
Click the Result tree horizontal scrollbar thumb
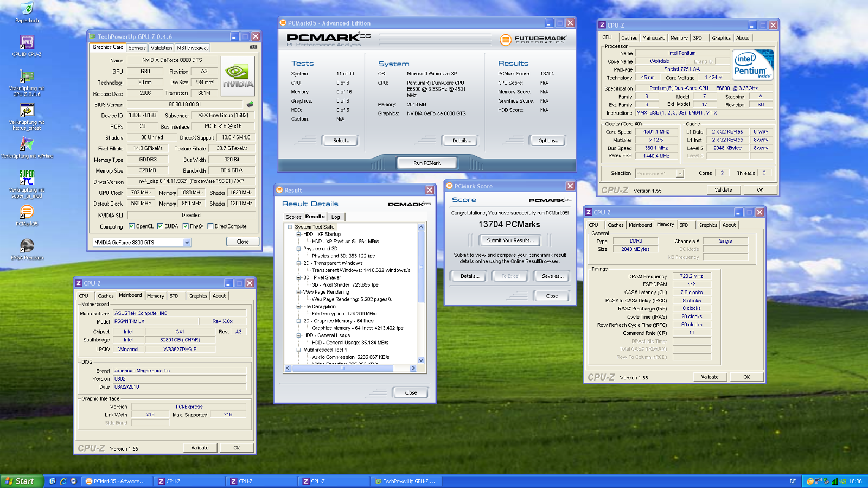343,368
